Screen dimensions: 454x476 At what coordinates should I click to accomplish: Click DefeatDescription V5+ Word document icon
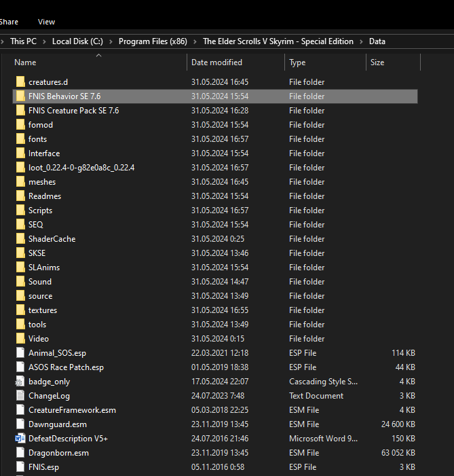coord(20,439)
